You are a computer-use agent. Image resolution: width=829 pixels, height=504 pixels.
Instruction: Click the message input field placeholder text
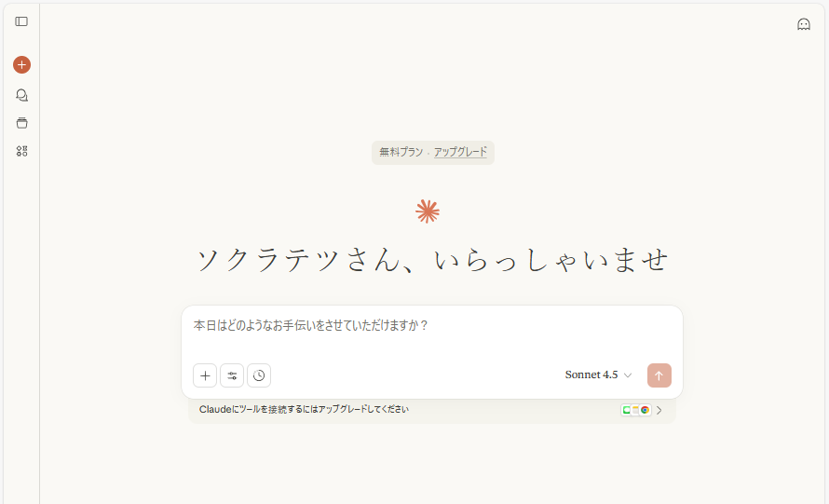click(x=310, y=325)
